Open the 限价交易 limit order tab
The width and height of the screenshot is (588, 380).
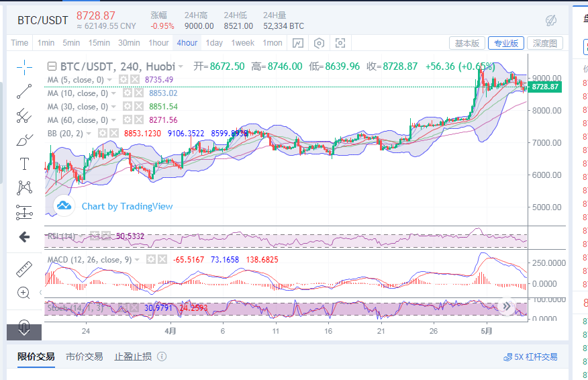[36, 357]
